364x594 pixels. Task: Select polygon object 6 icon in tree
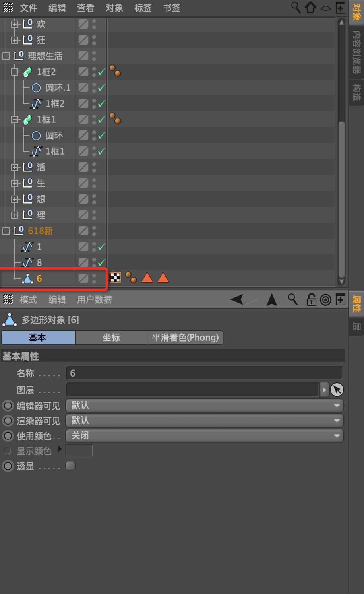27,279
